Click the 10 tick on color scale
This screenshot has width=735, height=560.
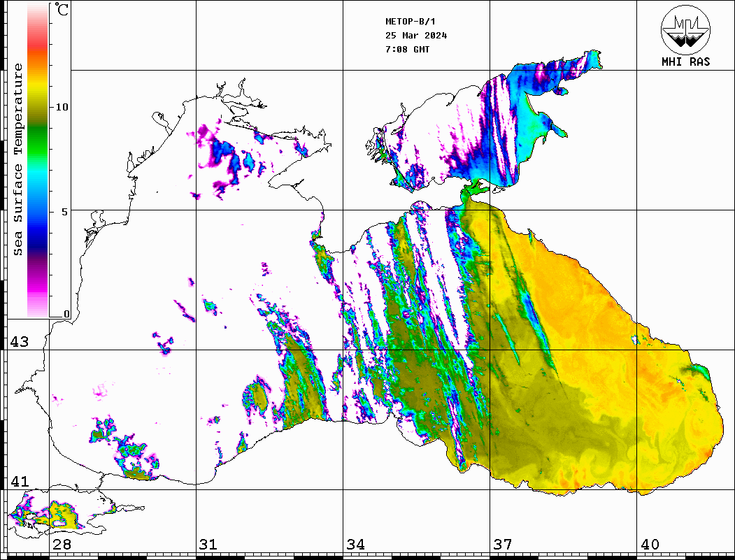[x=62, y=107]
